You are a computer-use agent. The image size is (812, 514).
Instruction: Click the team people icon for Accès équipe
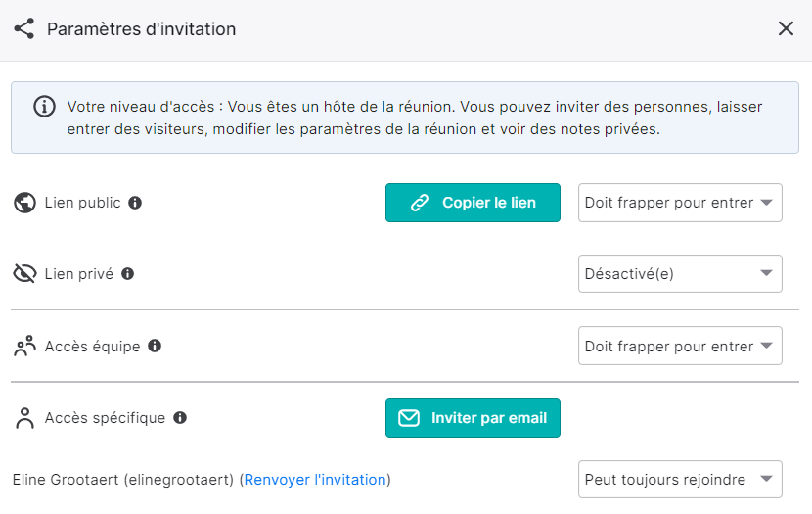tap(24, 347)
